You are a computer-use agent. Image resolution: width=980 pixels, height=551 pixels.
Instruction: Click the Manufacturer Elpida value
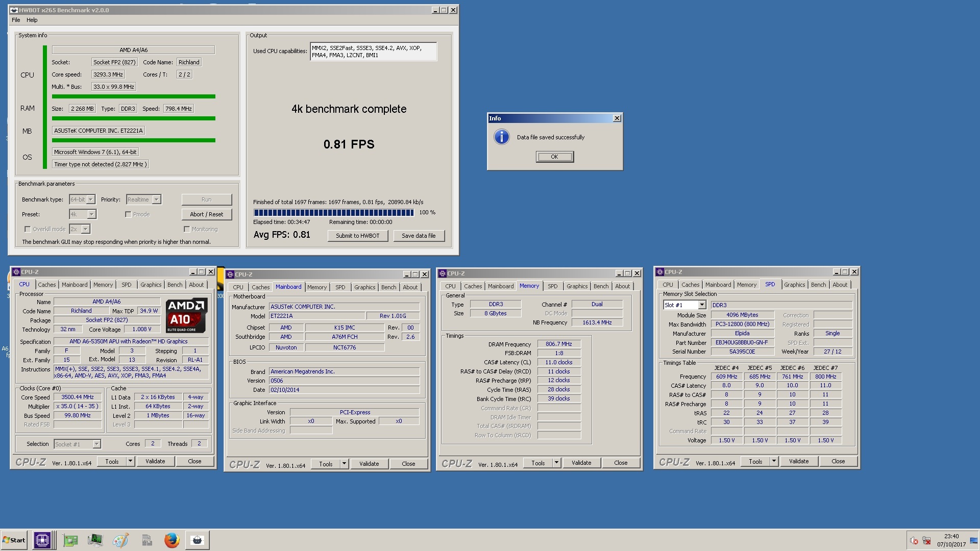(742, 334)
